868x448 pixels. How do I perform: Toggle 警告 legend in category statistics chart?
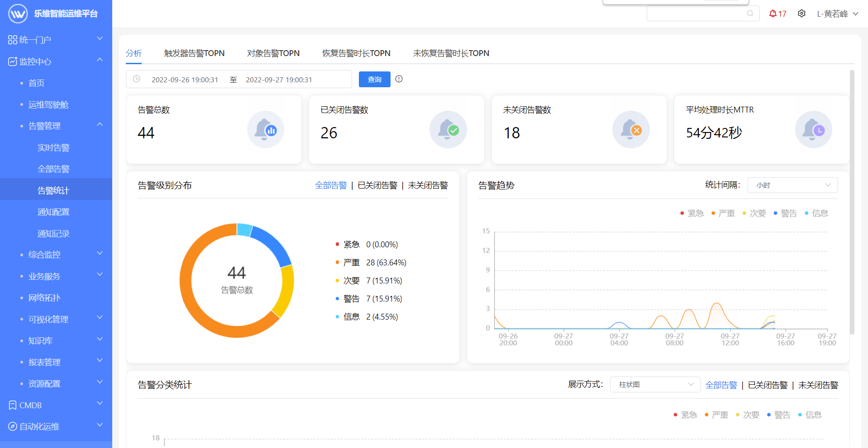pyautogui.click(x=778, y=415)
